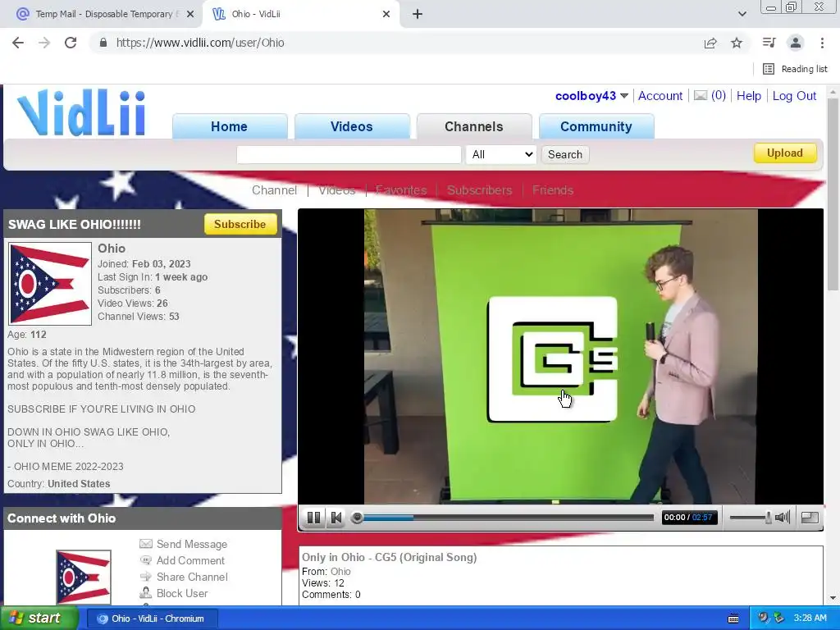Click the Search button
Viewport: 840px width, 630px height.
point(564,154)
